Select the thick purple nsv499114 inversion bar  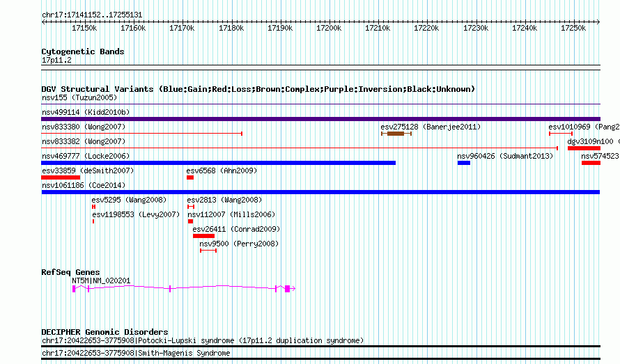tap(320, 119)
